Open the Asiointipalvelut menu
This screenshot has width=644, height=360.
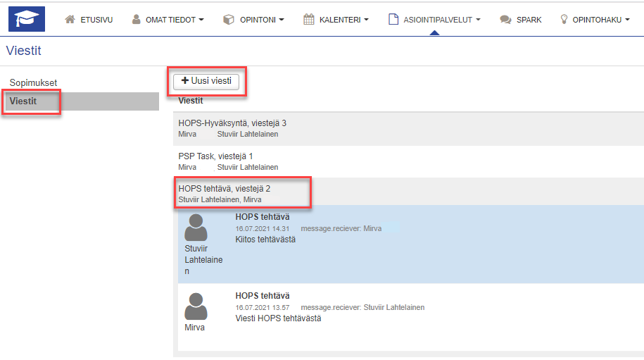point(438,20)
